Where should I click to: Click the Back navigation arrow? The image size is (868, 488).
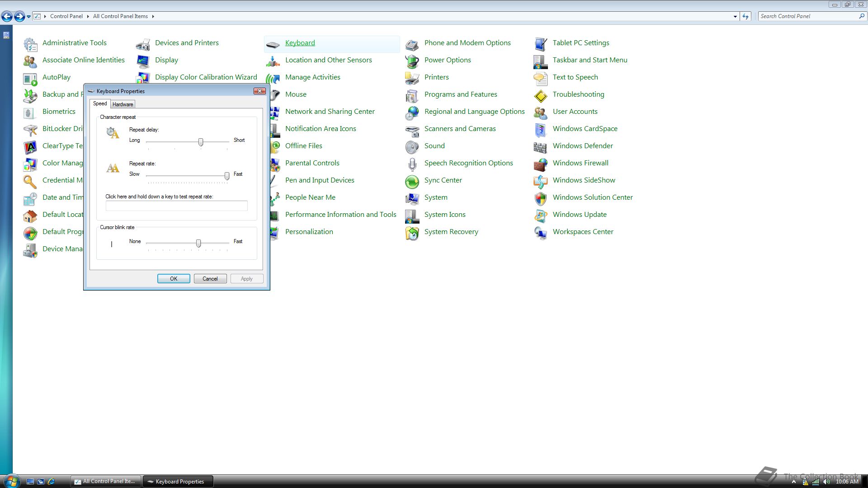7,17
